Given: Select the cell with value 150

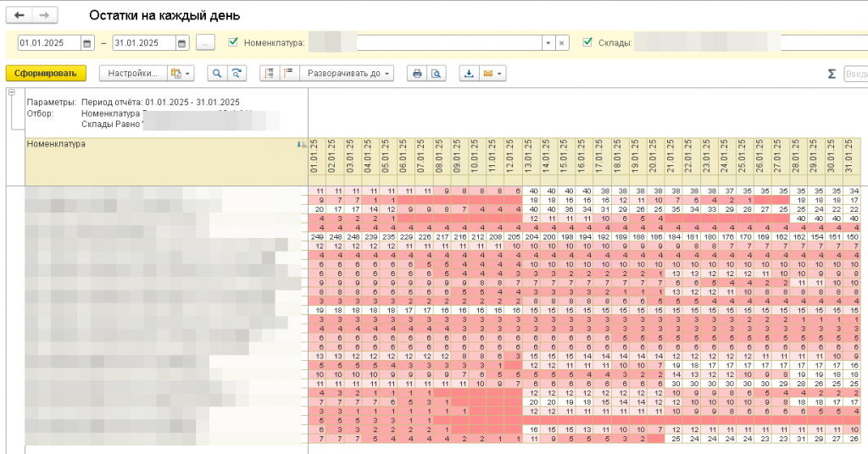Looking at the screenshot, I should click(x=852, y=236).
